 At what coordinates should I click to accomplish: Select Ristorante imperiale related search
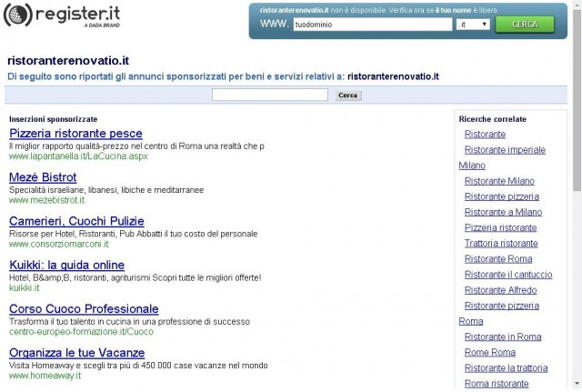[x=505, y=149]
